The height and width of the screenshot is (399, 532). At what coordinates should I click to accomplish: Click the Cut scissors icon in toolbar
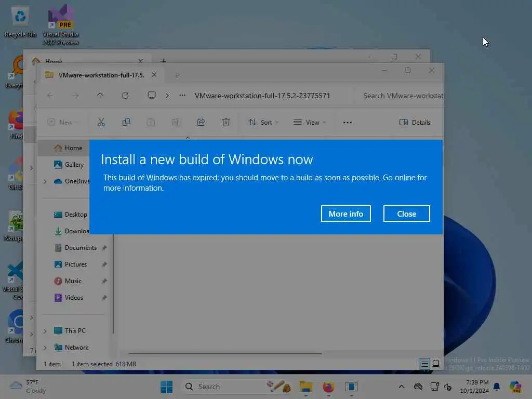tap(101, 122)
